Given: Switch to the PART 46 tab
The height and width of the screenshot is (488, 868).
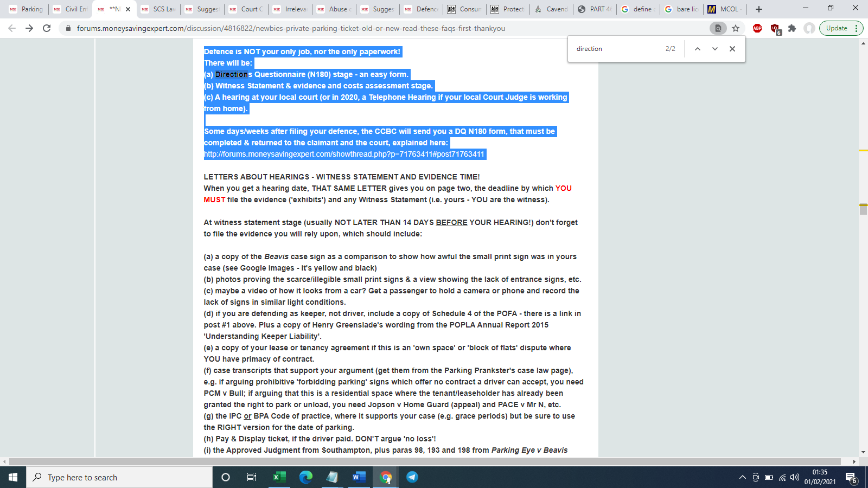Looking at the screenshot, I should (x=595, y=9).
